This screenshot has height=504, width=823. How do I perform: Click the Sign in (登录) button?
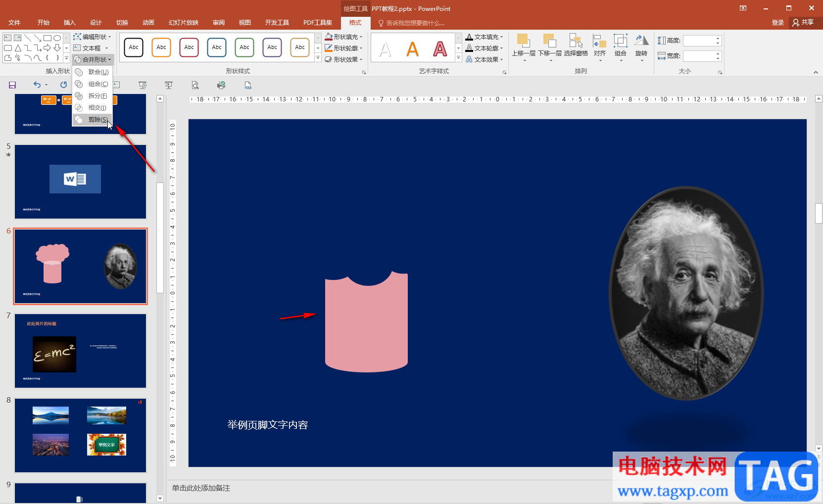pyautogui.click(x=777, y=23)
